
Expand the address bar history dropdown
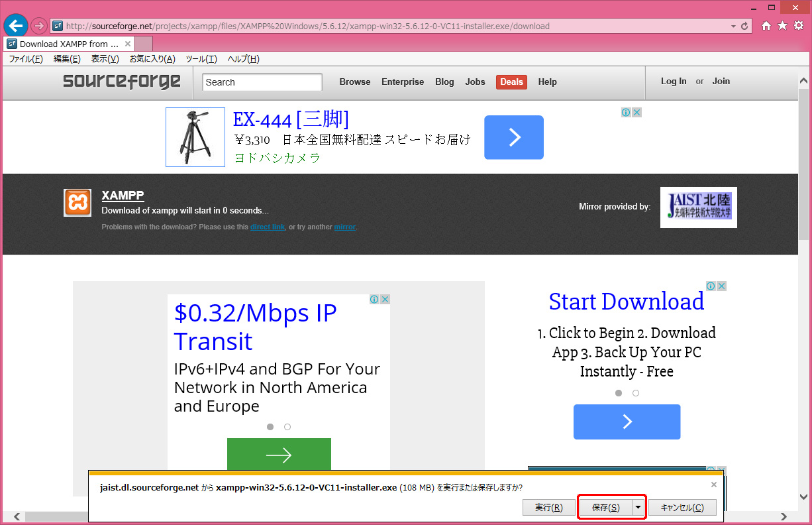pyautogui.click(x=733, y=27)
